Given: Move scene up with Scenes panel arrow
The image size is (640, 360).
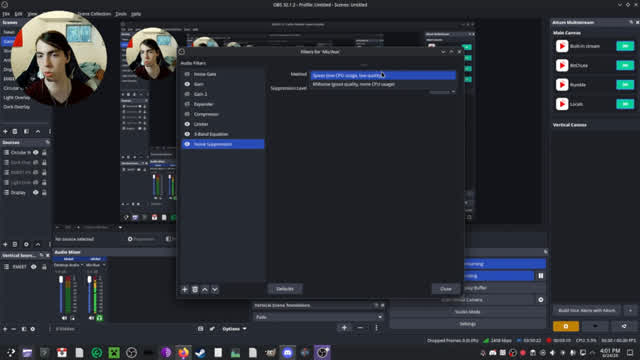Looking at the screenshot, I should tap(38, 131).
